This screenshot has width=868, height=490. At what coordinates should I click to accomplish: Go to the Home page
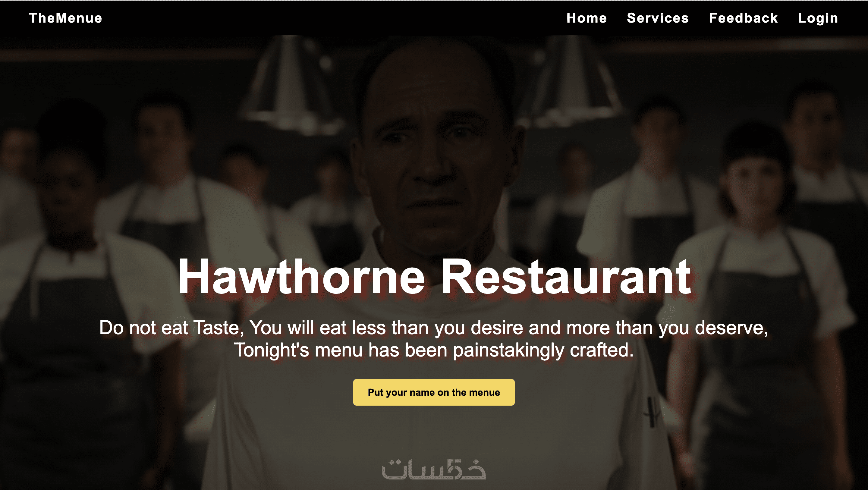587,18
